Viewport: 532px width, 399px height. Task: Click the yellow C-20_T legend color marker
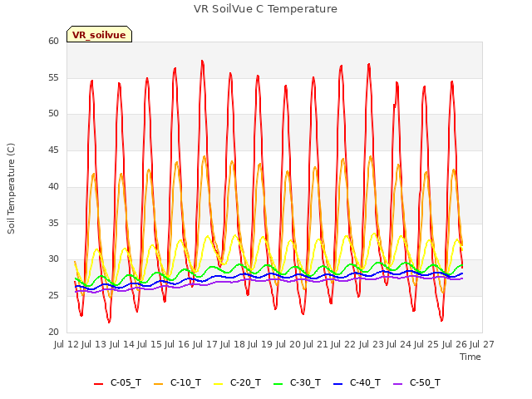(x=218, y=384)
